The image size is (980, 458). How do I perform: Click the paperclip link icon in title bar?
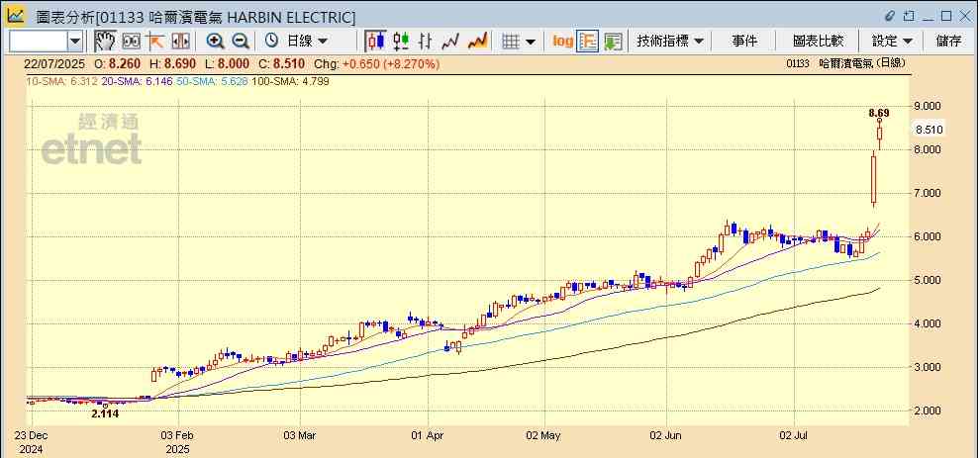890,16
